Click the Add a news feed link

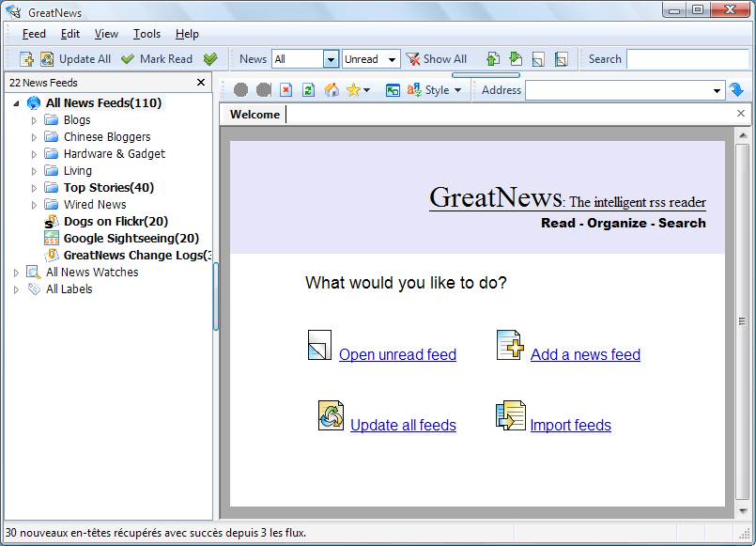585,354
